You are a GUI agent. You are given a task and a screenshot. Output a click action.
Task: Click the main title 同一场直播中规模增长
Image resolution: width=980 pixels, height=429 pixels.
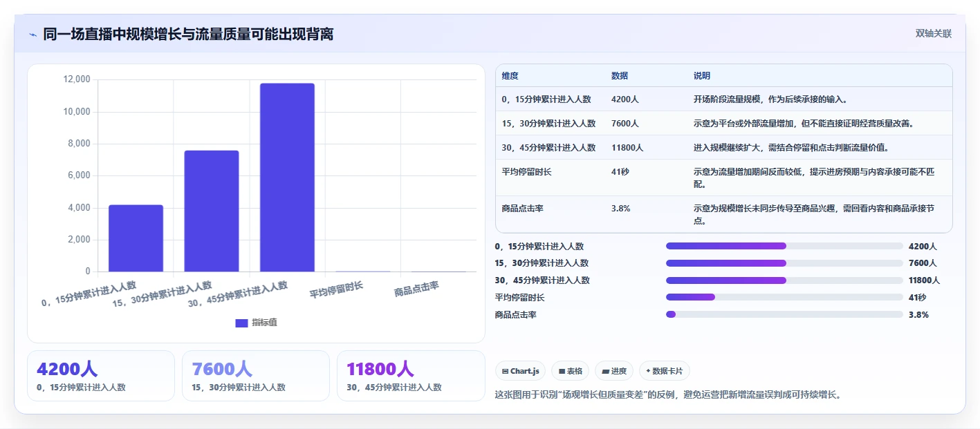tap(188, 34)
